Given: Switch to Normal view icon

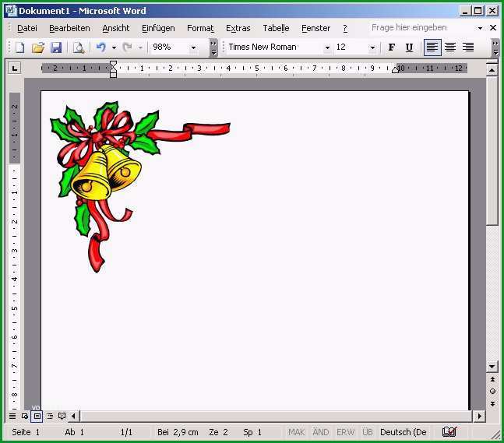Looking at the screenshot, I should [12, 417].
